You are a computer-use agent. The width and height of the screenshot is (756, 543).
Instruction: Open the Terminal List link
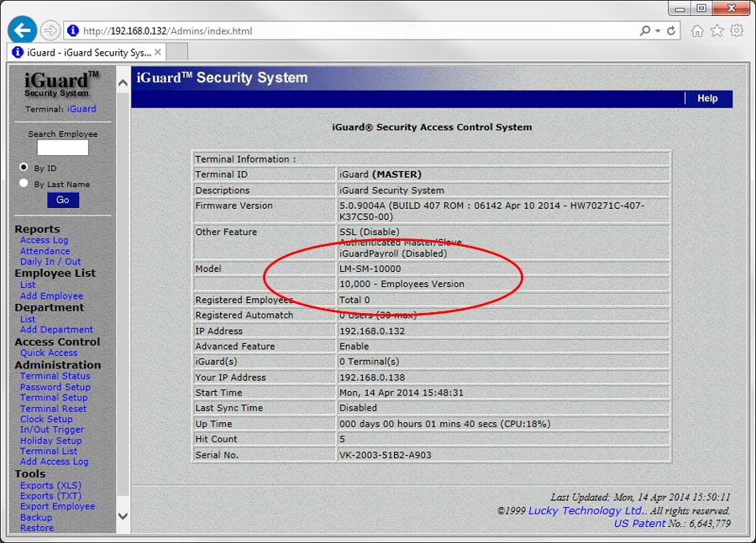pos(48,451)
